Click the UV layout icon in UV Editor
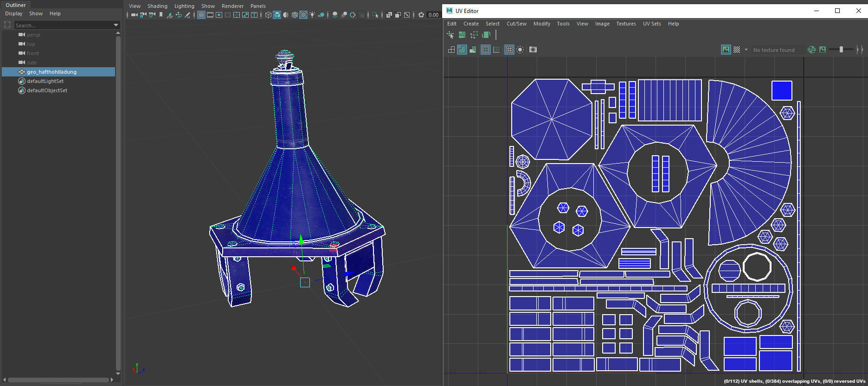The height and width of the screenshot is (386, 868). 462,35
